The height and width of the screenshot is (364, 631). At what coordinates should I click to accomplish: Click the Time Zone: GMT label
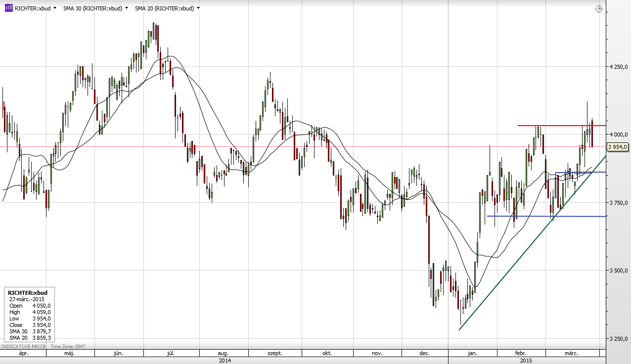68,347
